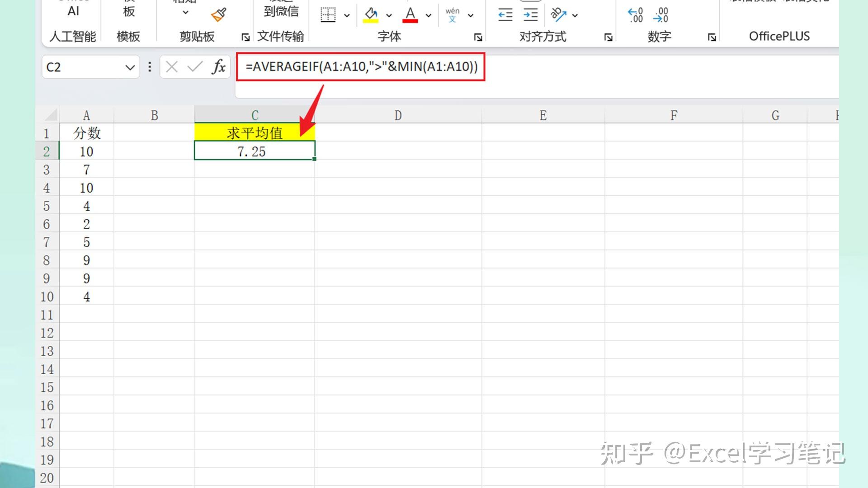
Task: Click the fx insert function button
Action: (219, 67)
